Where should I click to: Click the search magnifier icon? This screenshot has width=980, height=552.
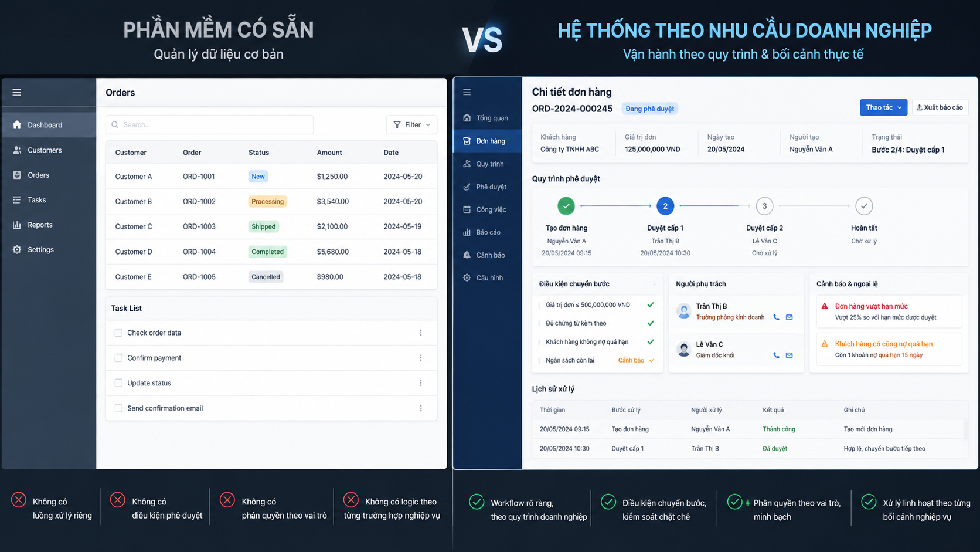(x=115, y=124)
